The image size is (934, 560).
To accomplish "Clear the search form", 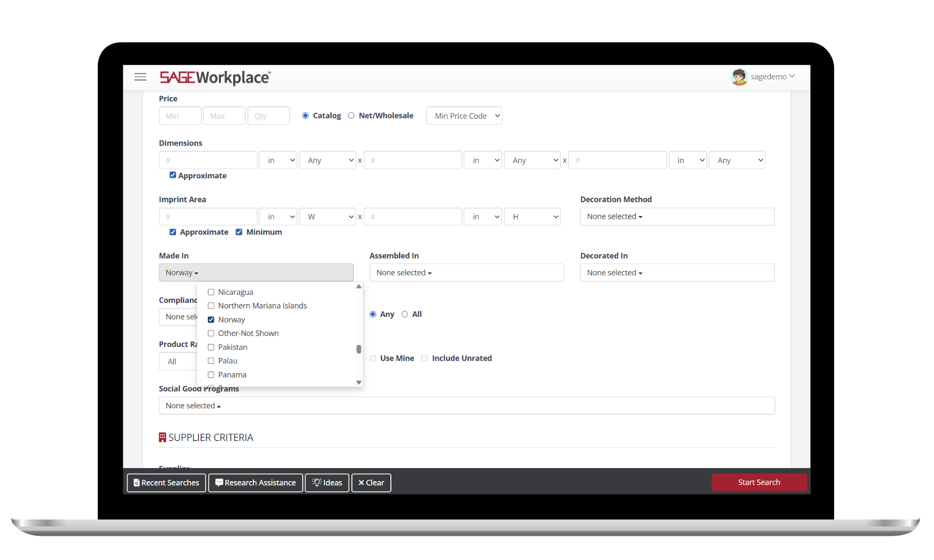I will [x=371, y=483].
